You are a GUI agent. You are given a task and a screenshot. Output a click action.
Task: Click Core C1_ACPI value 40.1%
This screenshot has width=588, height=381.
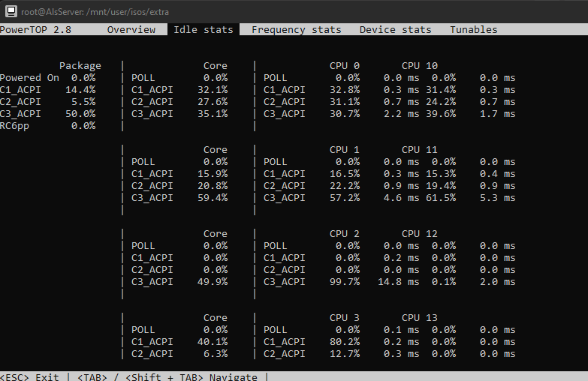tap(213, 342)
